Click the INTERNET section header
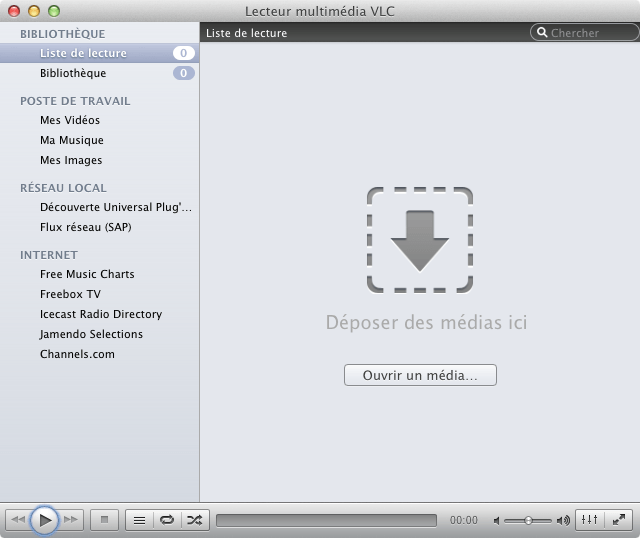Screen dimensions: 640x538 [49, 255]
